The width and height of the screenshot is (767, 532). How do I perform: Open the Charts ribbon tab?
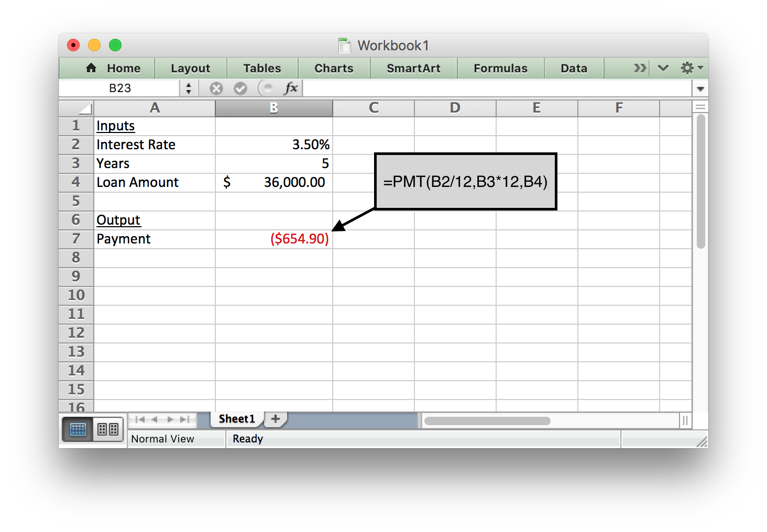pyautogui.click(x=334, y=69)
